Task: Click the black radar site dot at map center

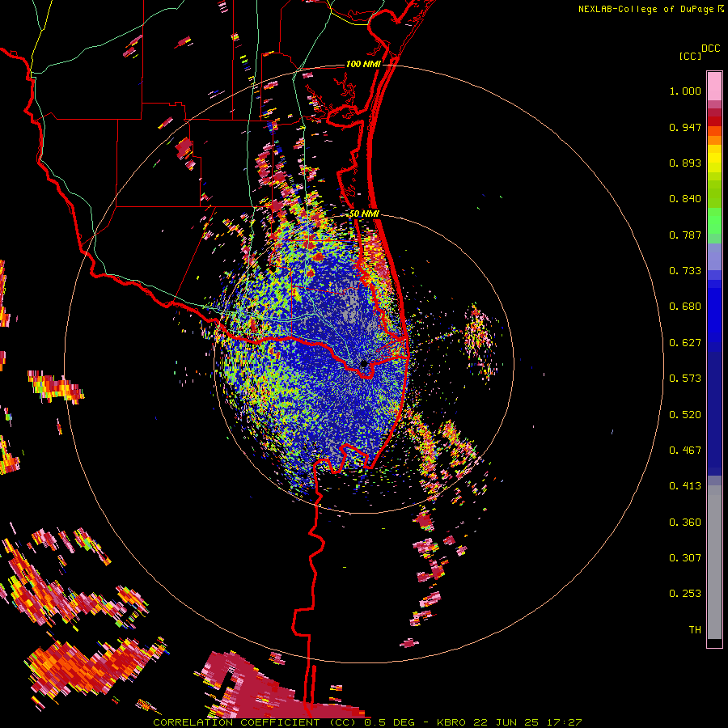Action: click(364, 363)
